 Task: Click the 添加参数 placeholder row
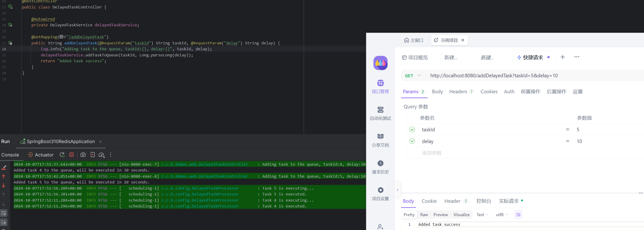pos(431,153)
